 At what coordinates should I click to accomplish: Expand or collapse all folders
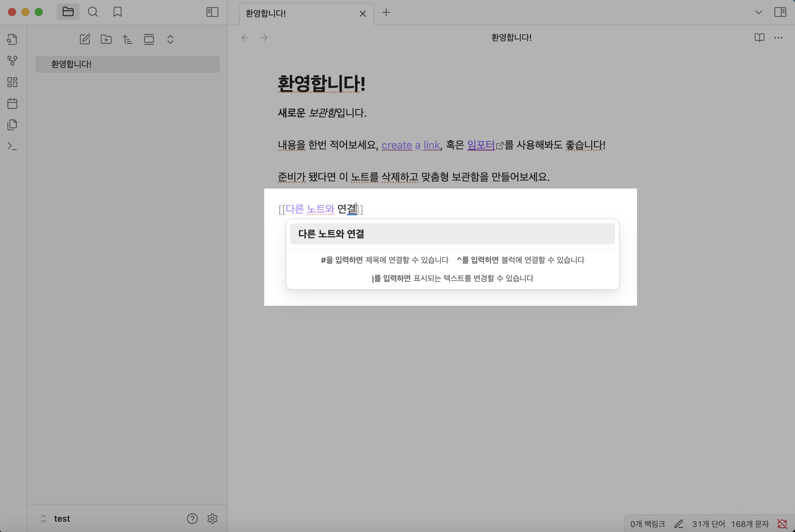tap(170, 39)
